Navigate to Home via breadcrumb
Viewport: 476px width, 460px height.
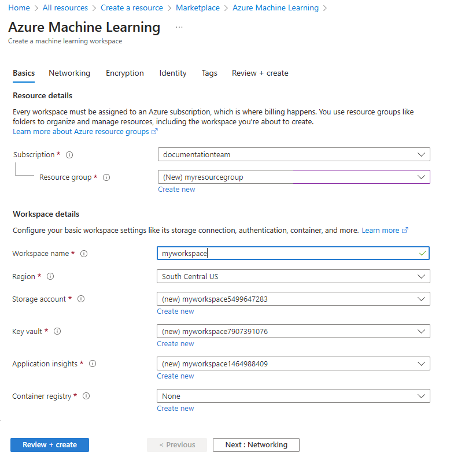(19, 8)
